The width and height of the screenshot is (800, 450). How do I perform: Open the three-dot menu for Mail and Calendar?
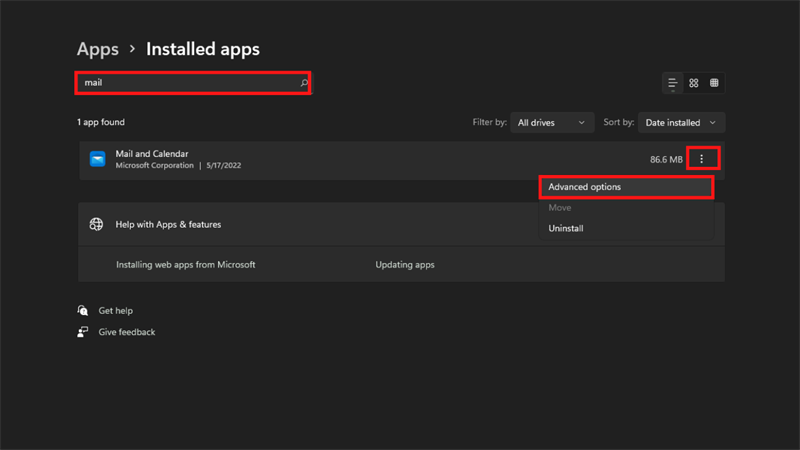[702, 159]
